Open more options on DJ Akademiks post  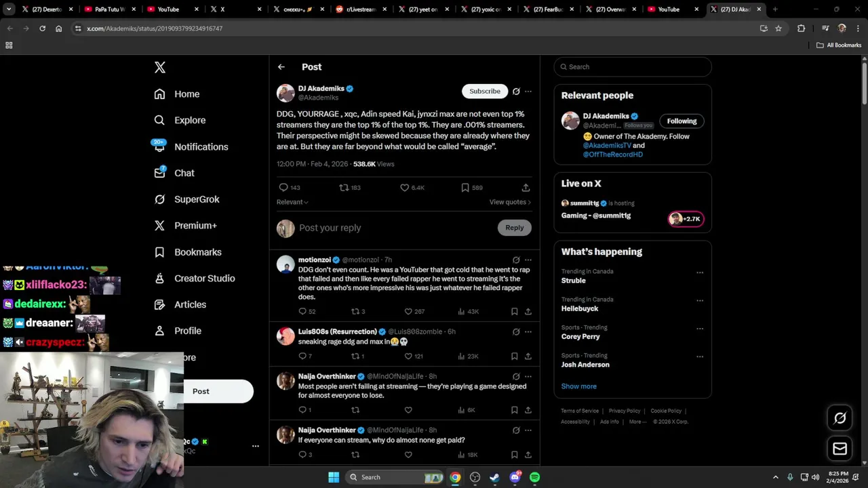528,91
